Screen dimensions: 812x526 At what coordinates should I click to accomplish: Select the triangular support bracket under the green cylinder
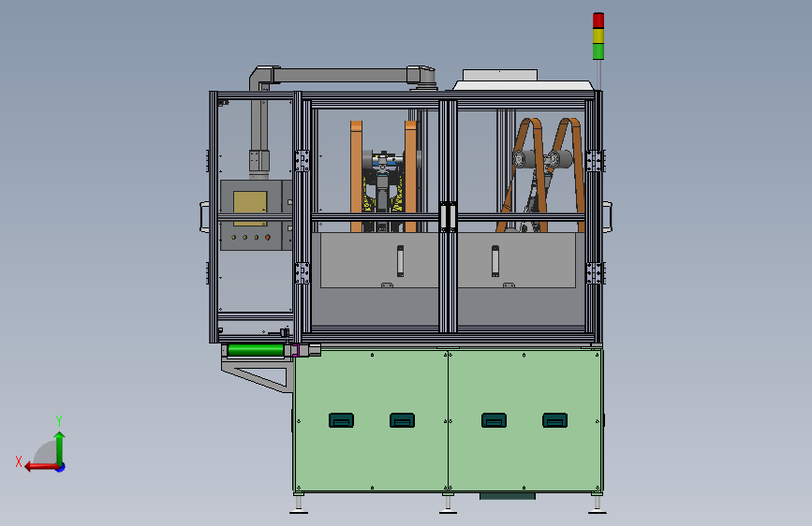pos(258,376)
